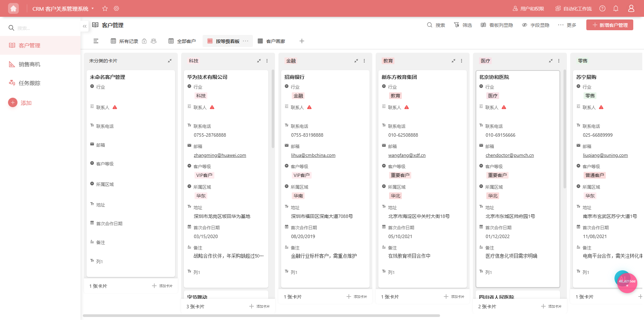Viewport: 644px width, 320px height.
Task: Click VIP客户 tag on 招商银行 card
Action: [302, 175]
